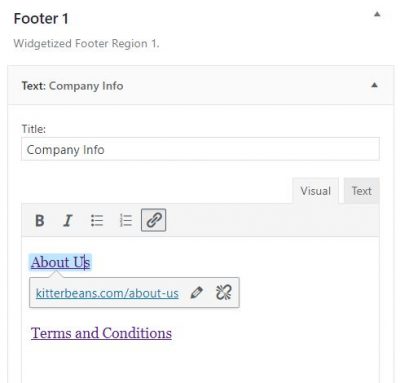This screenshot has height=383, width=400.
Task: Switch to the Text editor tab
Action: (362, 191)
